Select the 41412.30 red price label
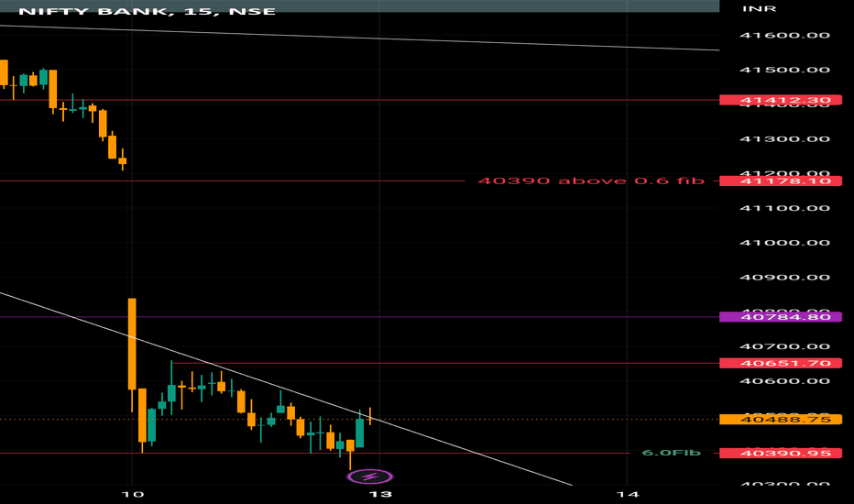 [x=781, y=100]
